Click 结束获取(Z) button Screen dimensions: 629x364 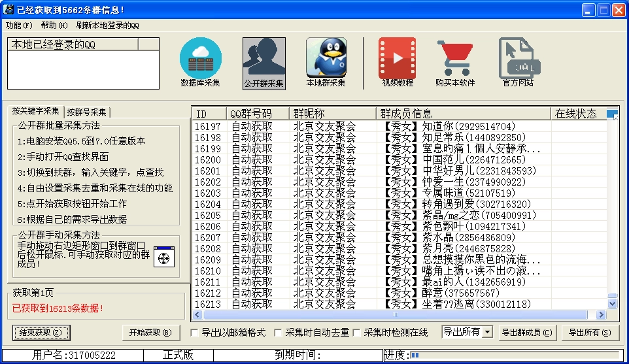[x=41, y=333]
